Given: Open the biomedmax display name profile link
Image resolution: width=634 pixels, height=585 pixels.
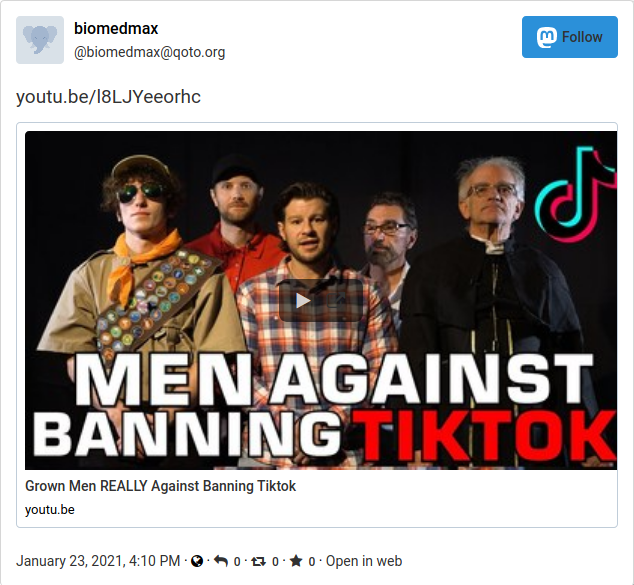Looking at the screenshot, I should [x=116, y=28].
